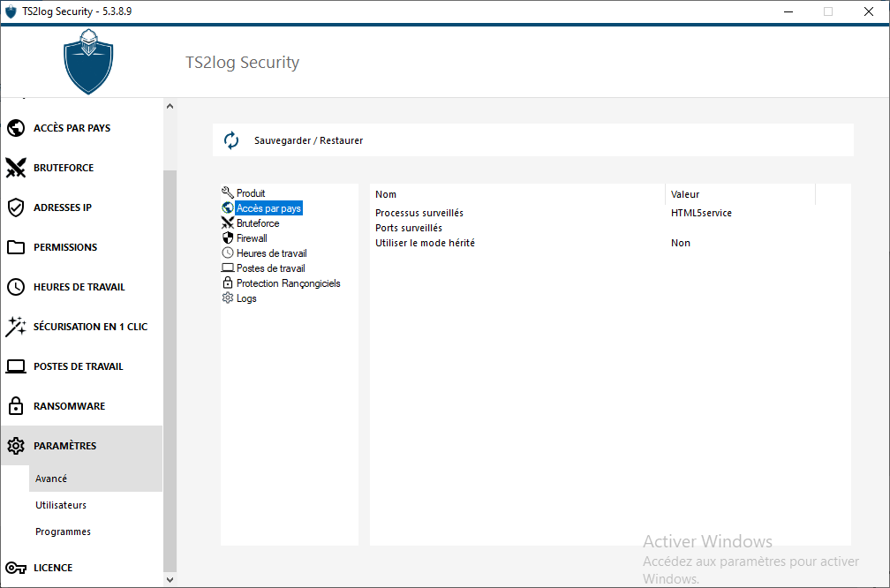This screenshot has width=890, height=588.
Task: Open the LICENCE section
Action: (x=53, y=568)
